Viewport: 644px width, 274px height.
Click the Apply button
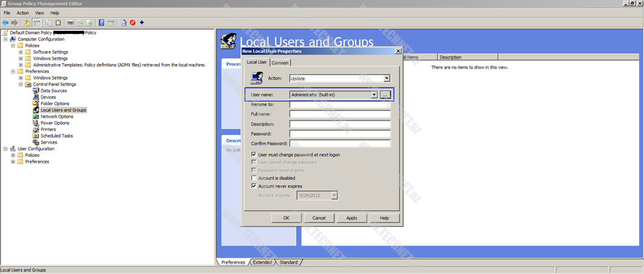352,218
